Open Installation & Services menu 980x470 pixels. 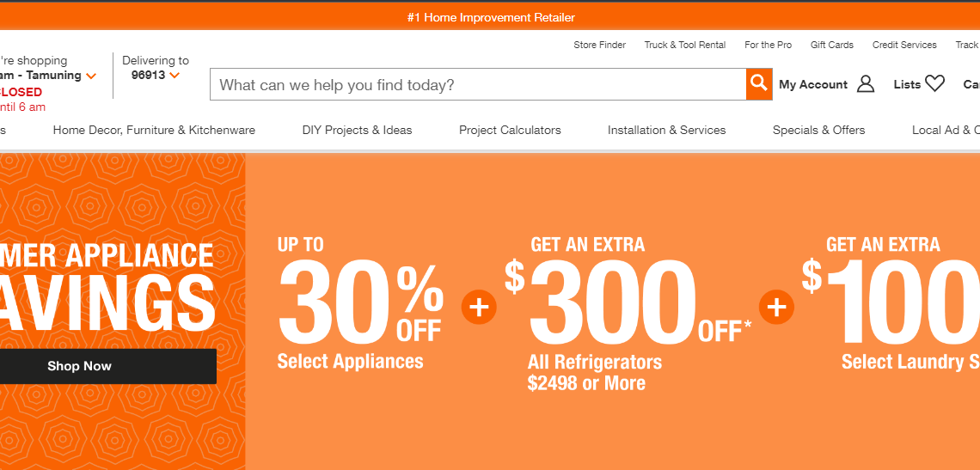click(x=666, y=131)
